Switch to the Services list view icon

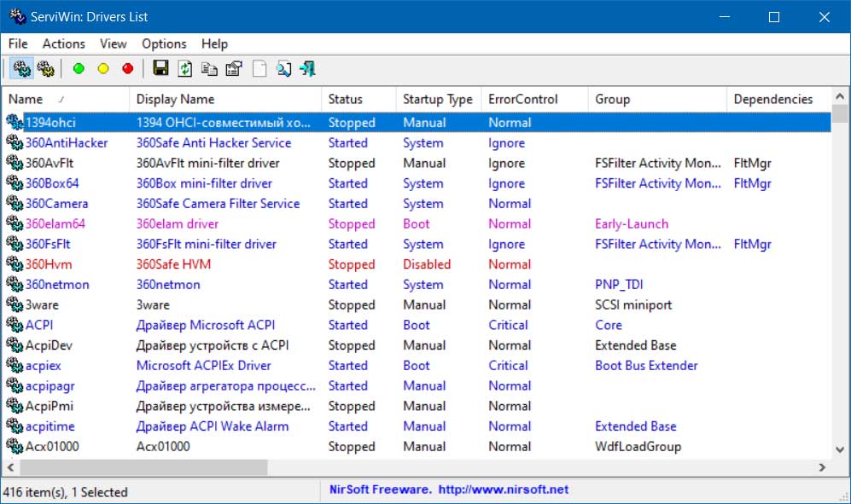tap(46, 69)
